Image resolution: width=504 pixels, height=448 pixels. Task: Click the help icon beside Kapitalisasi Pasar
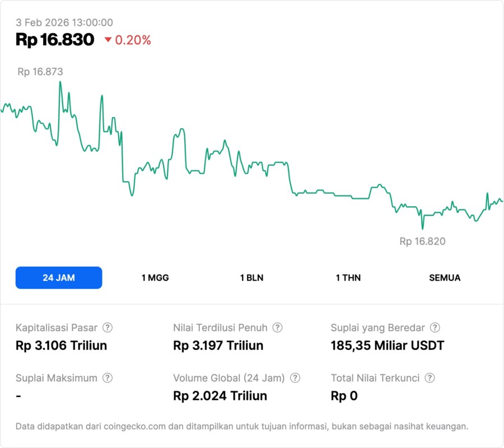(x=108, y=328)
